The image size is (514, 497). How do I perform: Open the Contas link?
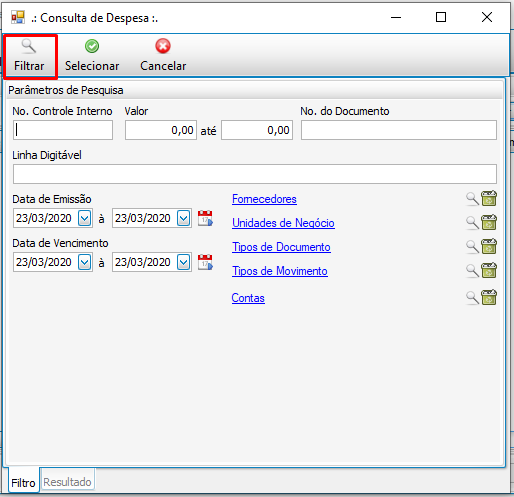(248, 298)
